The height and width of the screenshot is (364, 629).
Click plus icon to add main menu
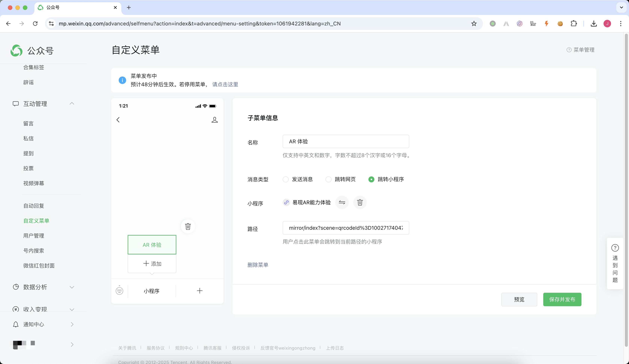(x=200, y=291)
